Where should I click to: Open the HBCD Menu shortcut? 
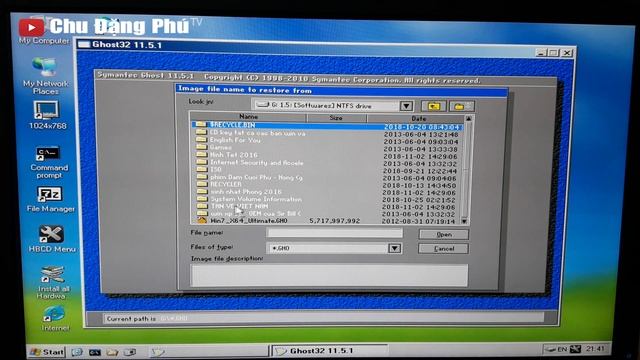click(x=51, y=239)
